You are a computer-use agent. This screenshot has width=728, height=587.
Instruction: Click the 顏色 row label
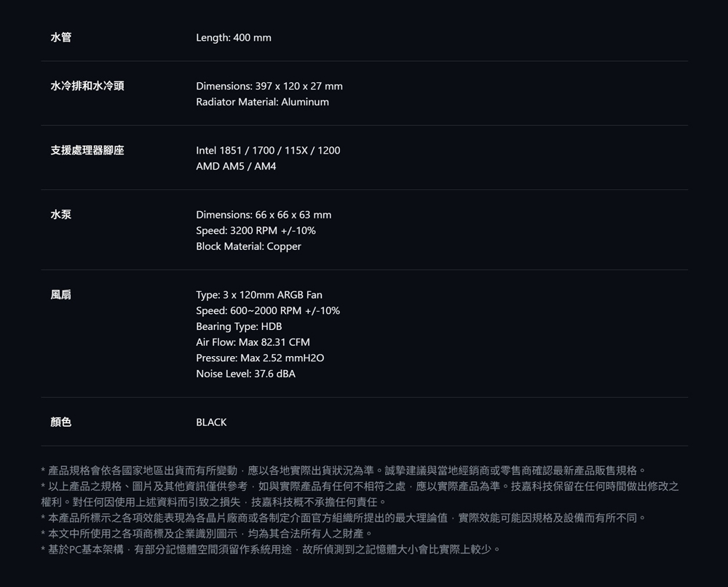click(61, 422)
